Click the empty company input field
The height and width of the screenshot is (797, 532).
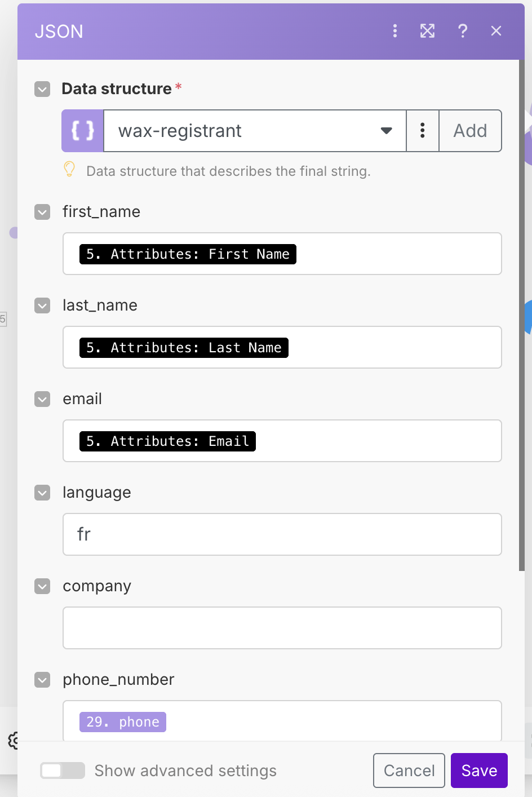pos(282,628)
